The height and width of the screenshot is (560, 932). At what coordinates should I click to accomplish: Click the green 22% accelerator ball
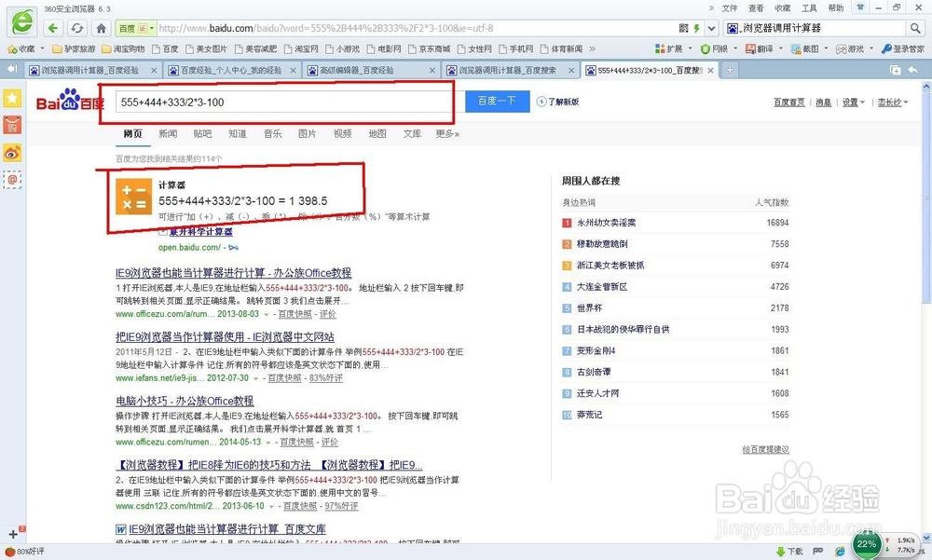(866, 543)
